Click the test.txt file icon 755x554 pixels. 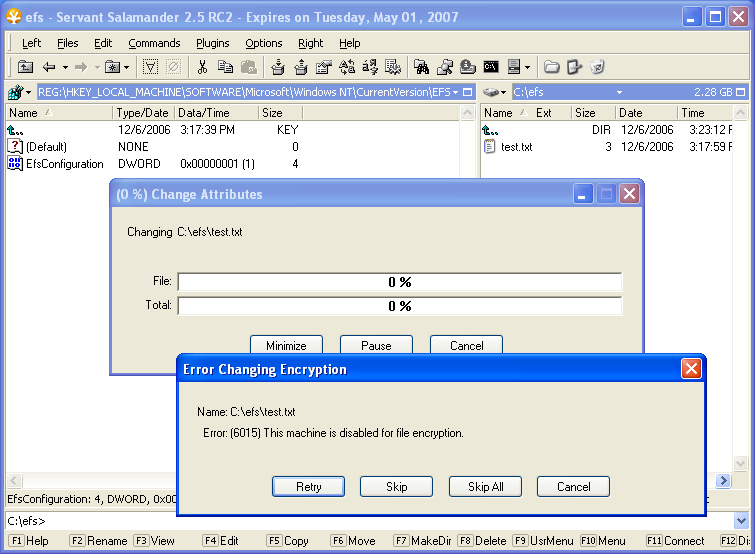point(489,146)
